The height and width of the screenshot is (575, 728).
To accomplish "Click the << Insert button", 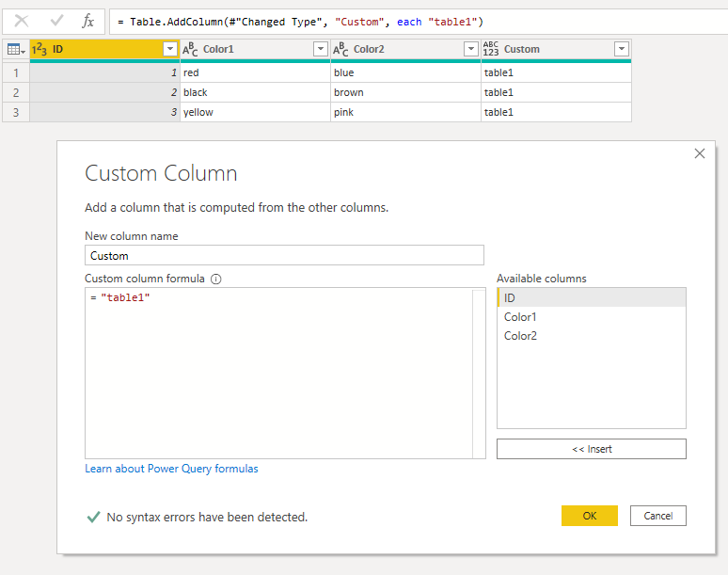I will (592, 449).
